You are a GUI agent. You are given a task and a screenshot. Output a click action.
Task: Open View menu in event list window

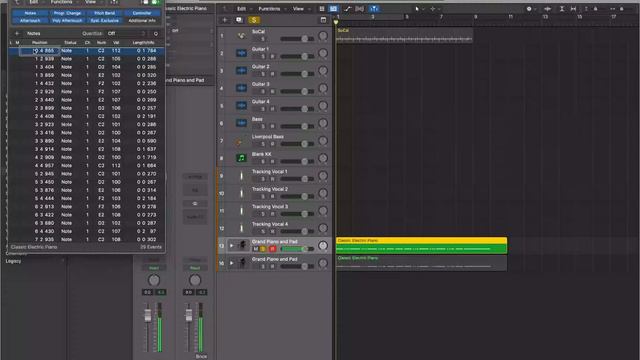point(91,2)
